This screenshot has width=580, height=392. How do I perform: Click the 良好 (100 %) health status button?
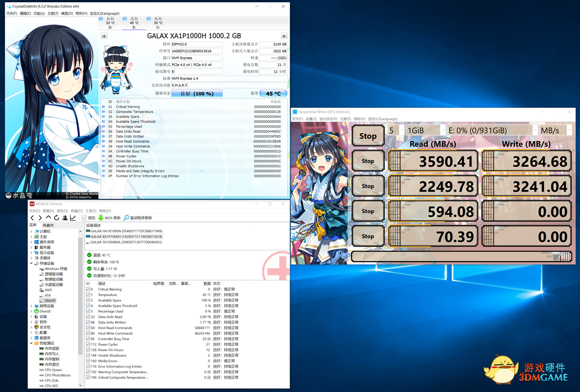click(197, 93)
